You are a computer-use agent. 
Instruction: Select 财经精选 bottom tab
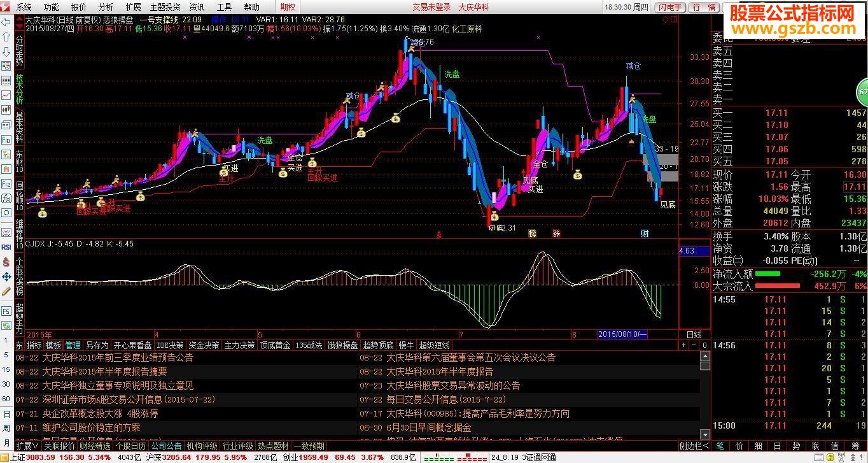pyautogui.click(x=95, y=446)
